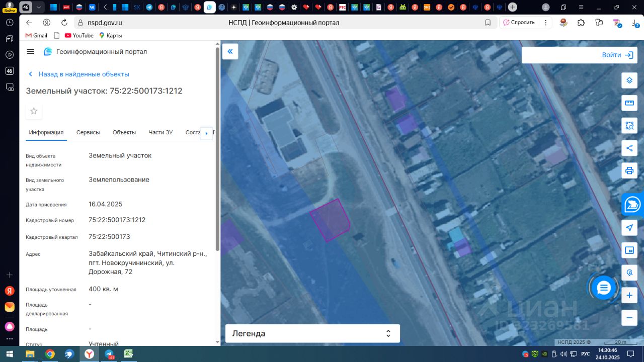The height and width of the screenshot is (362, 644).
Task: Zoom out on the map
Action: (629, 318)
